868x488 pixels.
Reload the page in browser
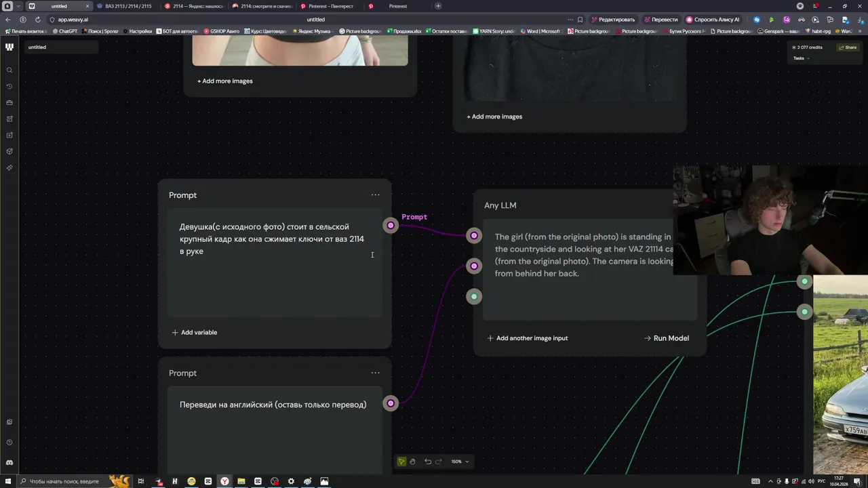(37, 20)
